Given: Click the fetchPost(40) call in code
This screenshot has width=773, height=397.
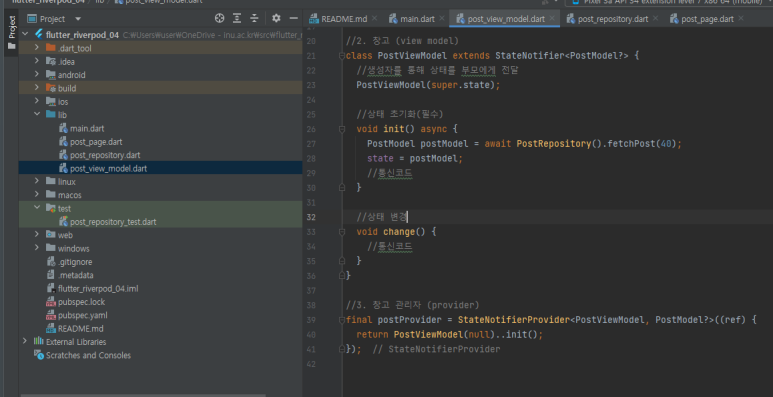Looking at the screenshot, I should pos(642,144).
